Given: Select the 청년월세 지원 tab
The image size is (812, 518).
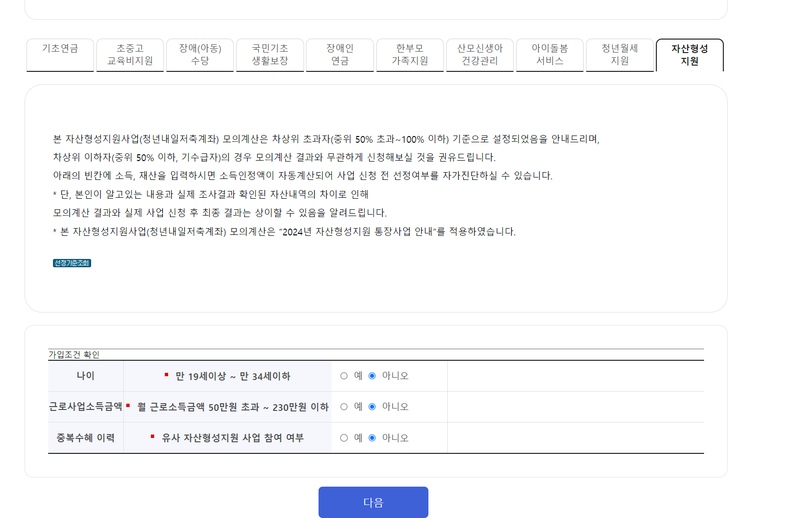Looking at the screenshot, I should pos(620,54).
